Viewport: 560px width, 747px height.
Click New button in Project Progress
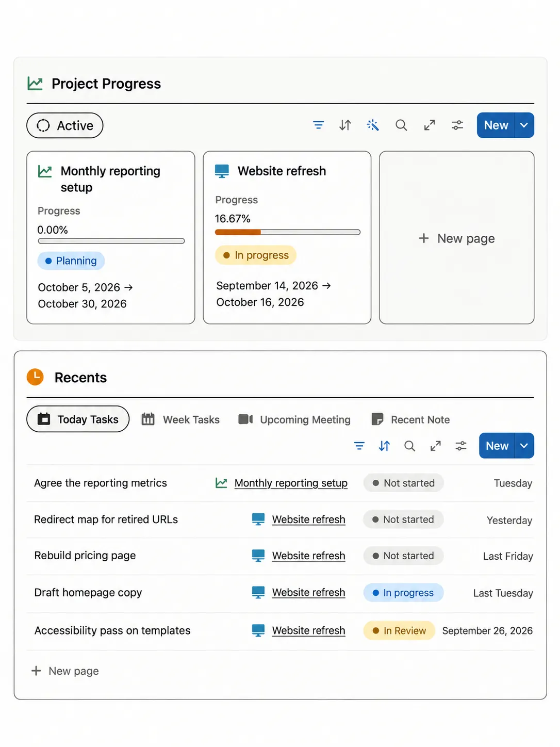[x=496, y=125]
